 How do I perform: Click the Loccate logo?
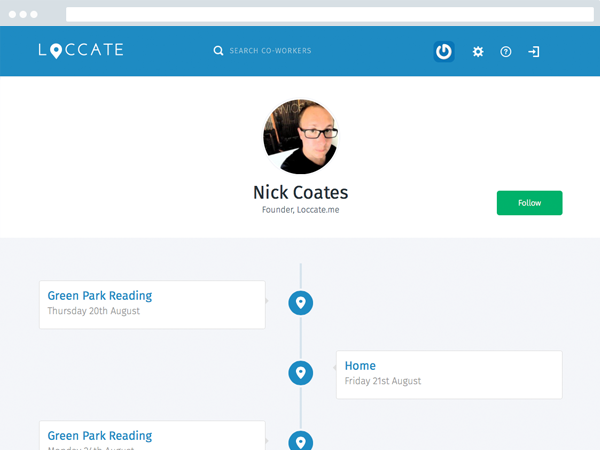[x=81, y=50]
